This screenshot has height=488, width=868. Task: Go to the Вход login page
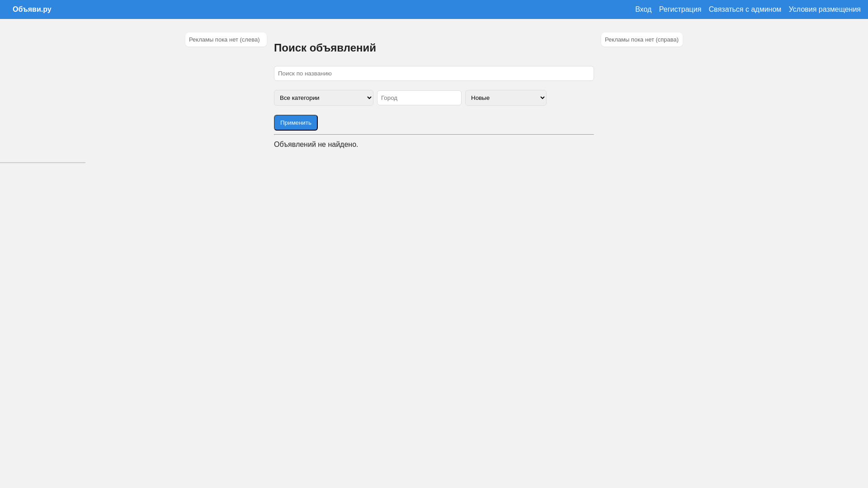tap(643, 9)
